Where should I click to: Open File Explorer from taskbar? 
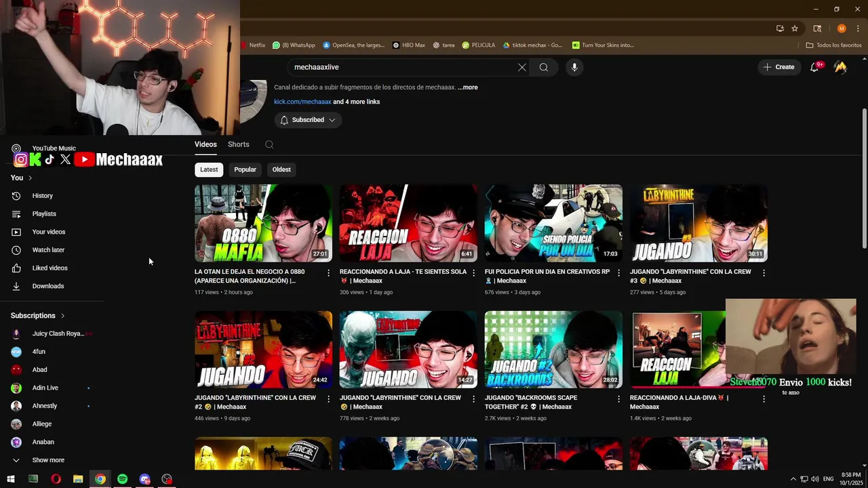pyautogui.click(x=78, y=479)
